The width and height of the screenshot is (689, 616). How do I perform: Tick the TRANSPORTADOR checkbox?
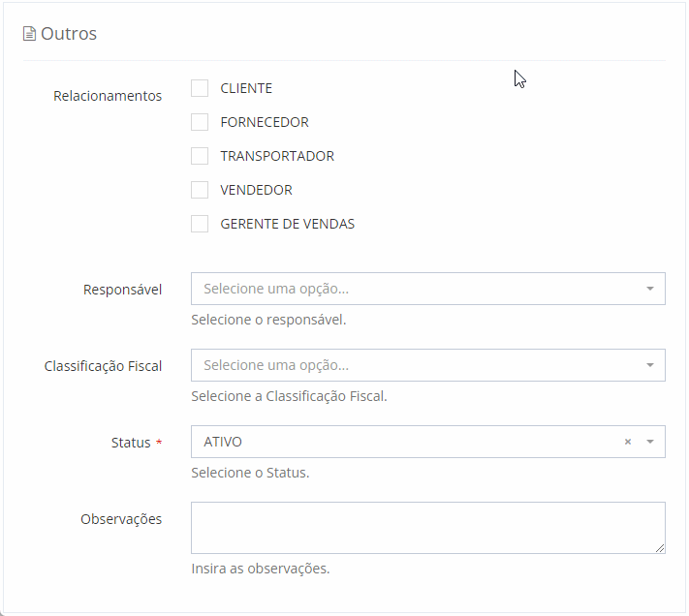click(x=200, y=156)
